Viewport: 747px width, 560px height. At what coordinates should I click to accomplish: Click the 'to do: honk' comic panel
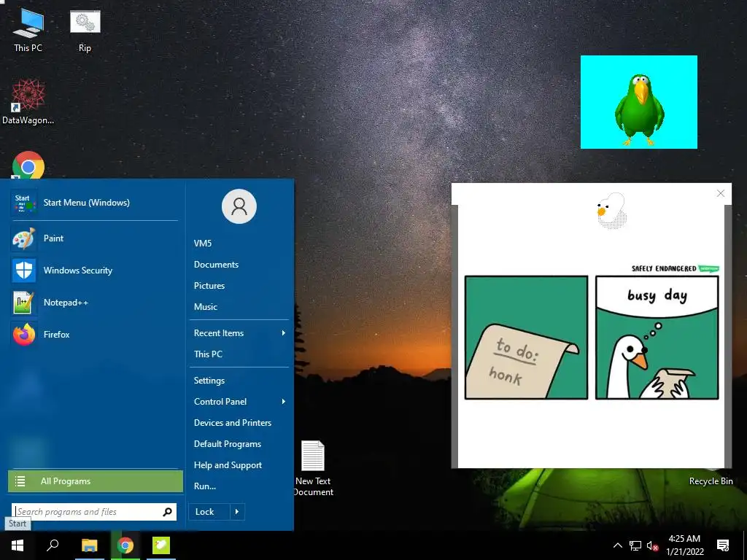pyautogui.click(x=526, y=338)
